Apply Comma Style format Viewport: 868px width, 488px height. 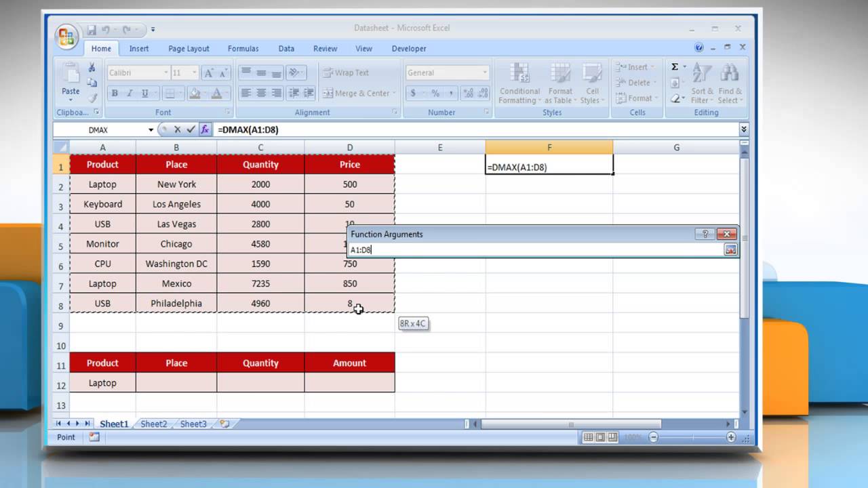[451, 94]
